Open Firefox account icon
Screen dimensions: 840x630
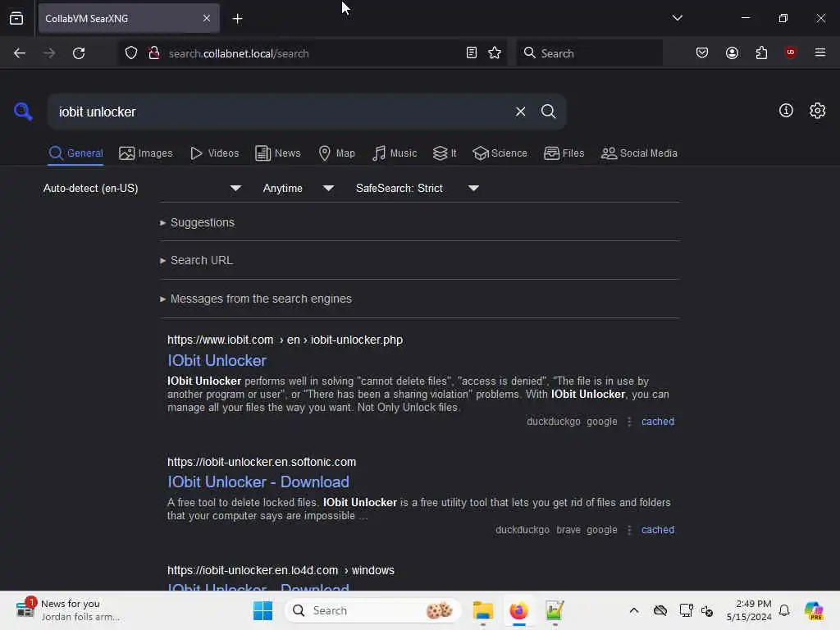point(732,52)
